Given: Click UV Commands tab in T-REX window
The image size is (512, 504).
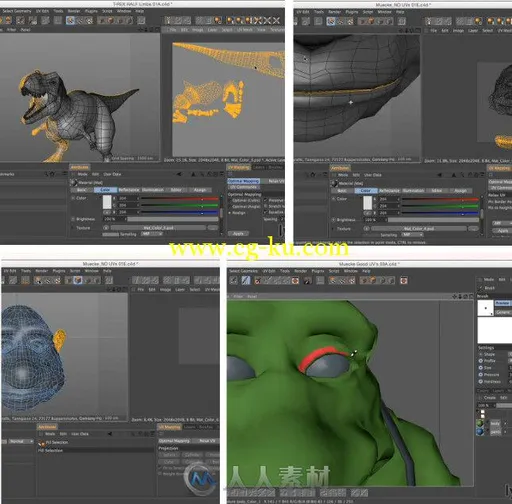Looking at the screenshot, I should [243, 187].
